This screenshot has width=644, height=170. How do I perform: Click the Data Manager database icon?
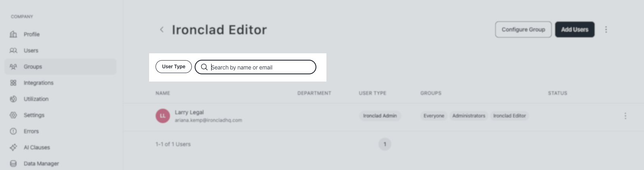click(13, 164)
